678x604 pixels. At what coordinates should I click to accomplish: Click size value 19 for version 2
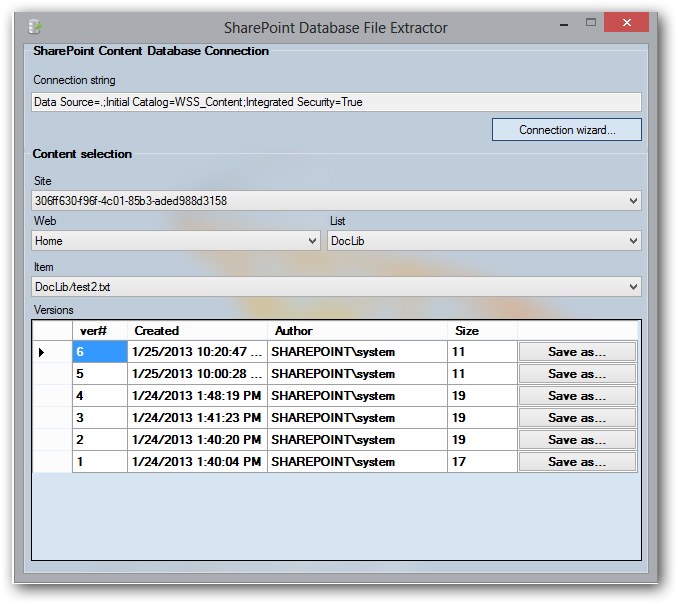click(483, 440)
